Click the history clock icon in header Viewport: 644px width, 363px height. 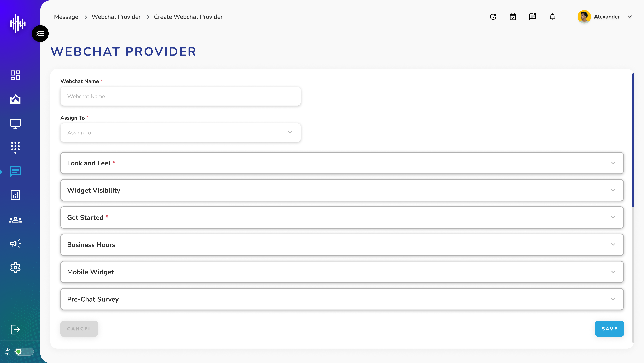[x=493, y=17]
